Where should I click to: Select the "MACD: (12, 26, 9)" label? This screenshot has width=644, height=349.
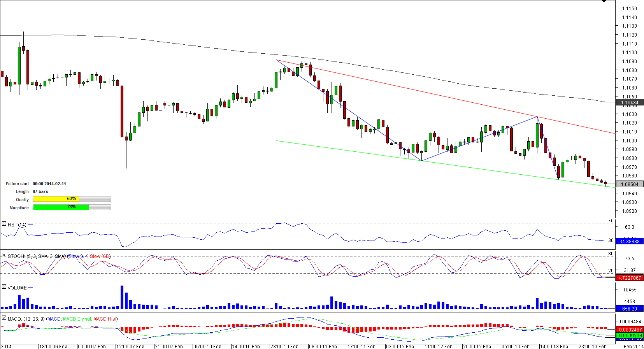pos(26,319)
